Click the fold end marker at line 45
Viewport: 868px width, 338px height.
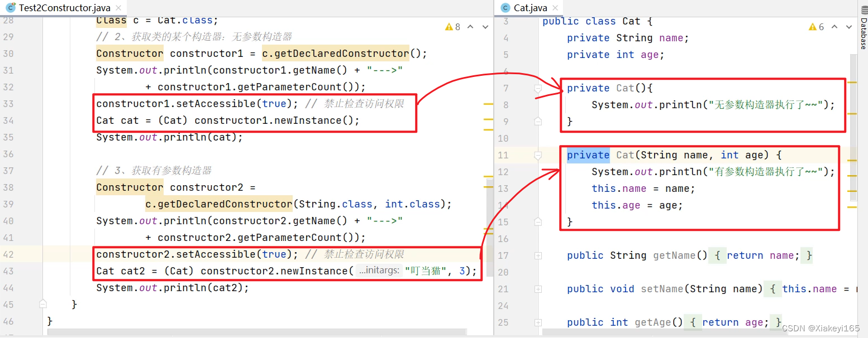(x=43, y=304)
